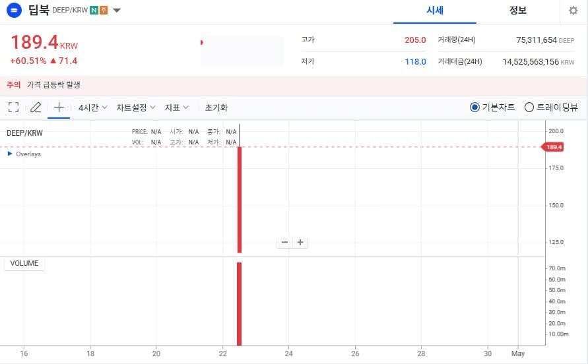The height and width of the screenshot is (364, 588).
Task: Open the 정보 tab
Action: 518,11
